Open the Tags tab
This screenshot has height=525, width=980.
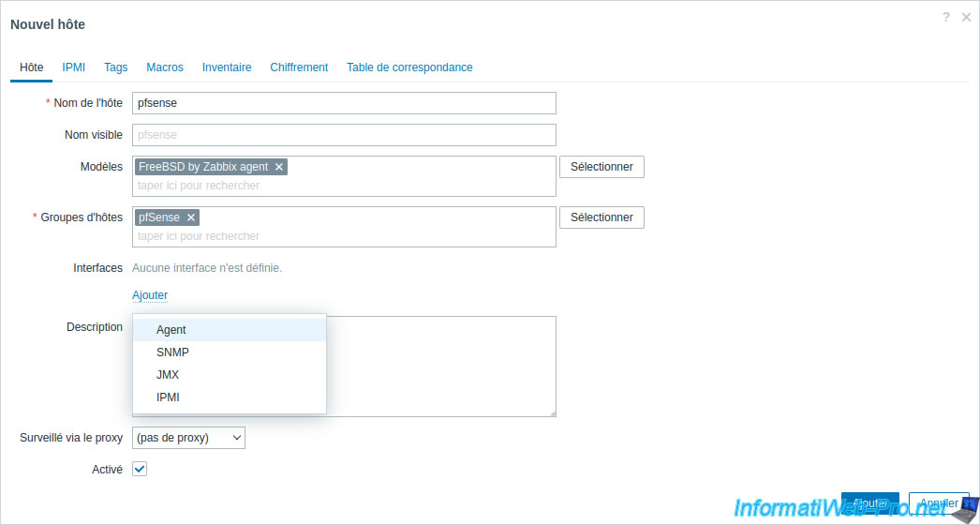pos(115,67)
